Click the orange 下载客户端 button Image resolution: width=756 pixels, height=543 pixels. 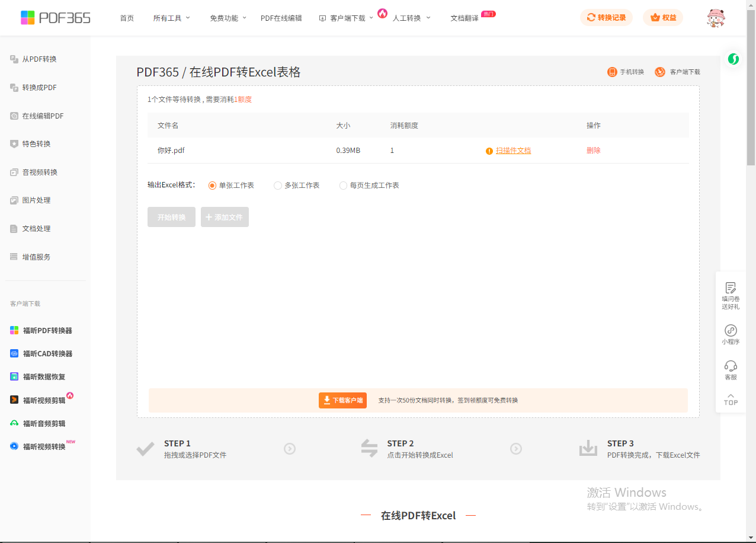tap(342, 400)
